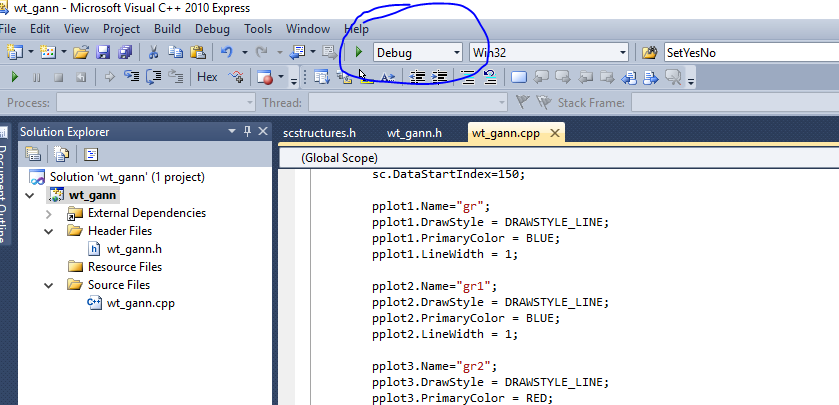Toggle Hex display button
Viewport: 839px width, 405px height.
click(x=207, y=77)
